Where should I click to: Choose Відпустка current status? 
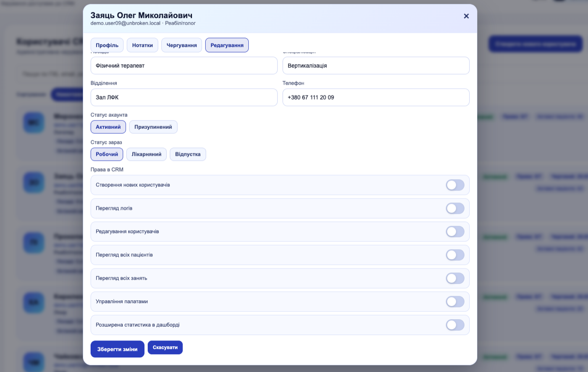pyautogui.click(x=188, y=154)
